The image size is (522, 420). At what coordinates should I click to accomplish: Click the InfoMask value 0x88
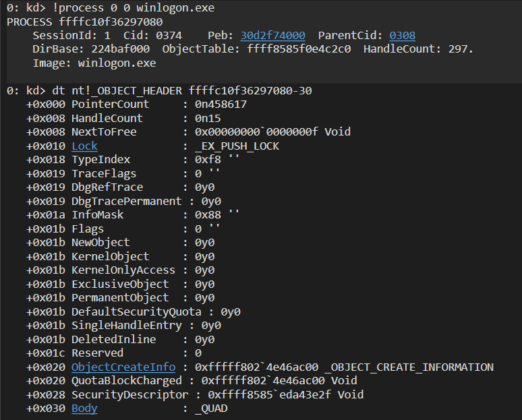208,215
